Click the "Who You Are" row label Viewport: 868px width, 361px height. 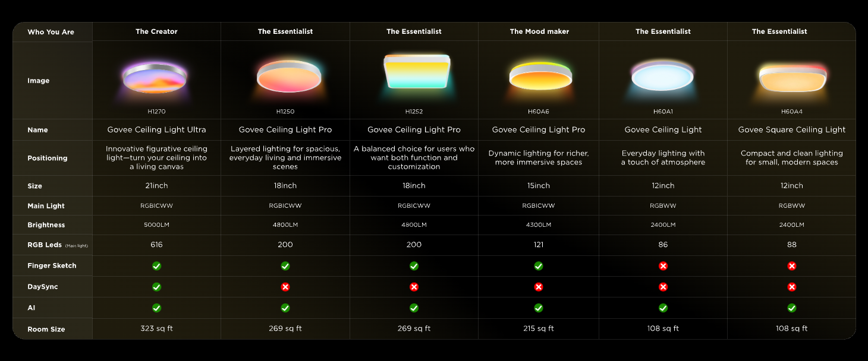click(51, 32)
